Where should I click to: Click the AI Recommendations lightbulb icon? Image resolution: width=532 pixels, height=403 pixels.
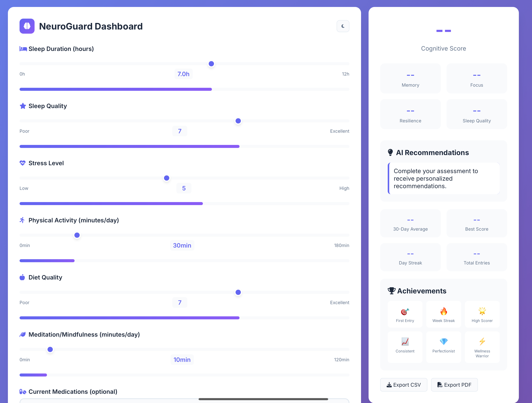[390, 153]
